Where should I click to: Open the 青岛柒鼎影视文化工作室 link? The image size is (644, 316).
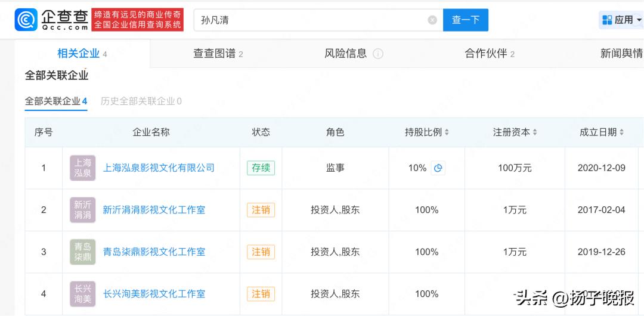click(x=154, y=252)
